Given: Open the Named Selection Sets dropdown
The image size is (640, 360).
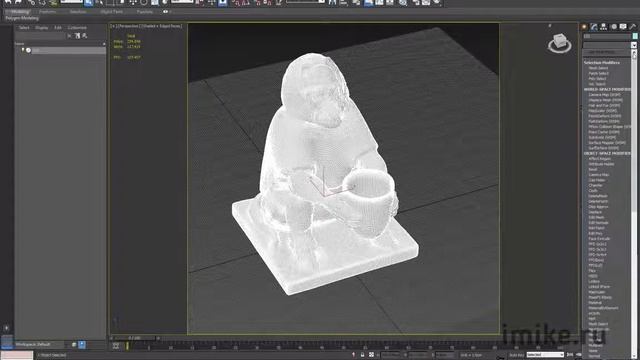Looking at the screenshot, I should pos(305,2).
